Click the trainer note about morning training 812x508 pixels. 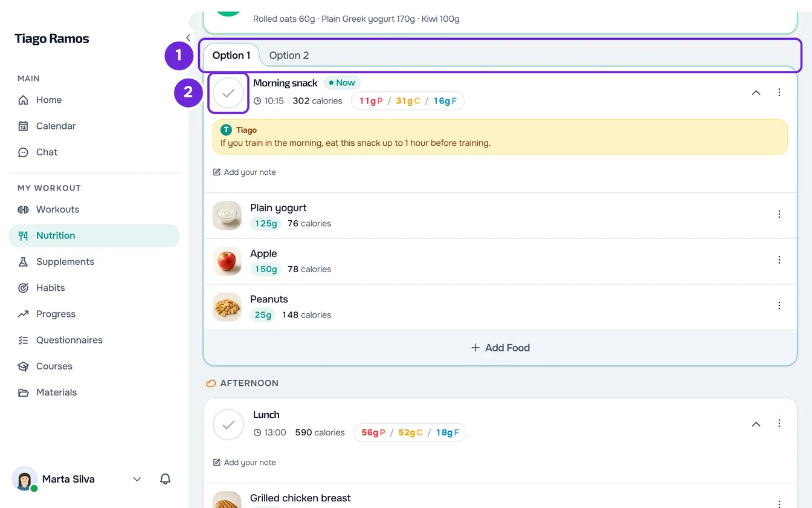pyautogui.click(x=500, y=137)
